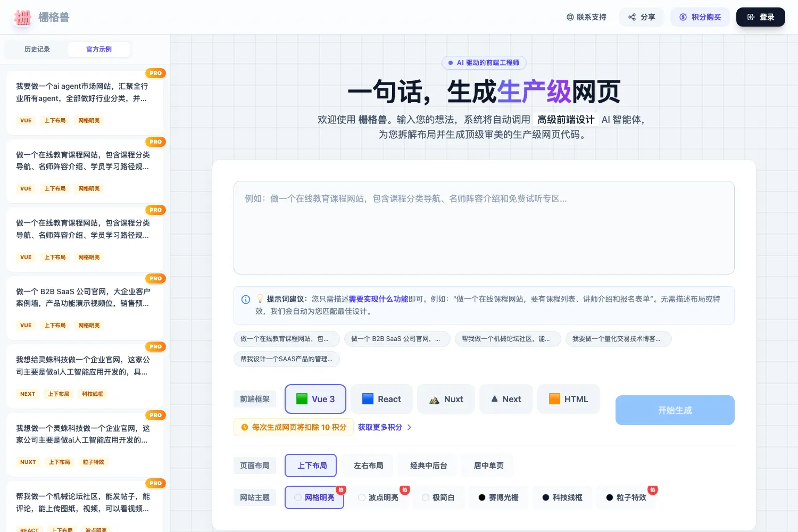Viewport: 798px width, 532px height.
Task: Switch to the 官方示例 tab
Action: point(99,49)
